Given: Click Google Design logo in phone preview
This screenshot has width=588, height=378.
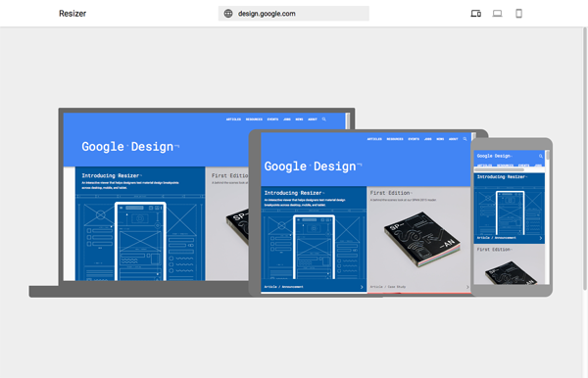Looking at the screenshot, I should [x=494, y=156].
